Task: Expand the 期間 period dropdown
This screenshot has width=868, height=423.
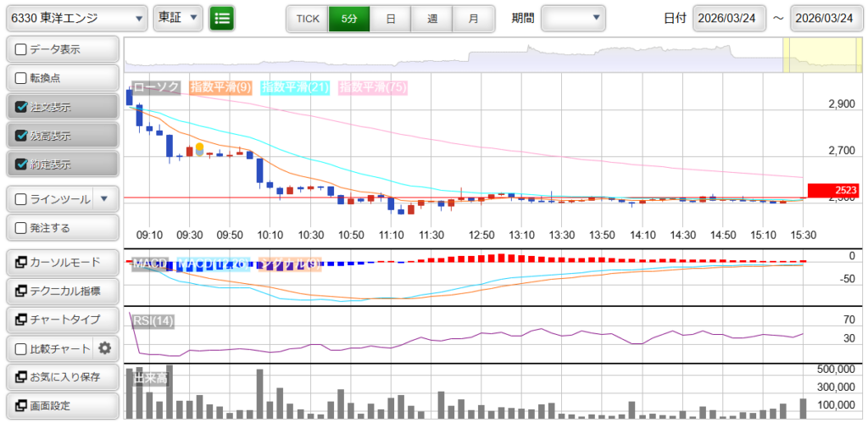Action: point(573,18)
